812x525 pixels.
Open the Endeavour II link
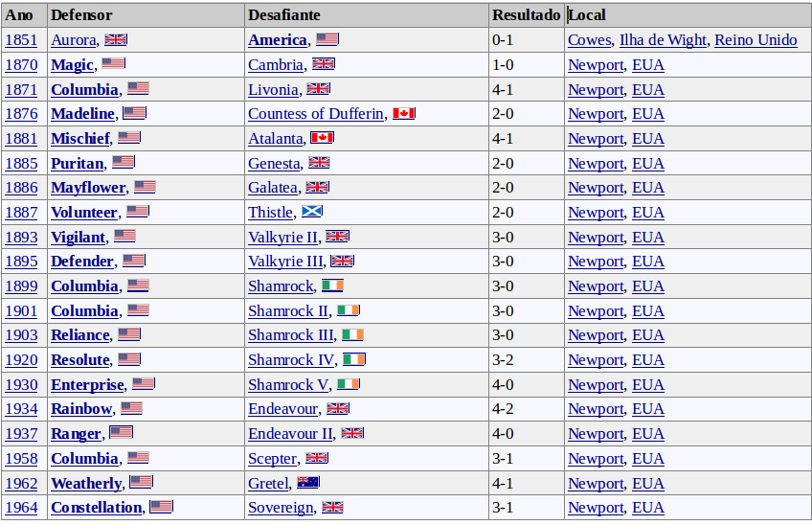coord(290,434)
